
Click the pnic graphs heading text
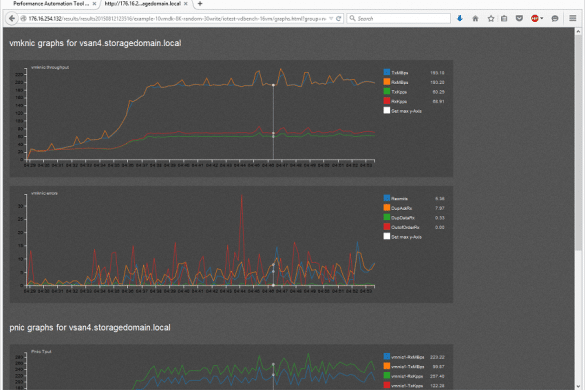[x=90, y=328]
